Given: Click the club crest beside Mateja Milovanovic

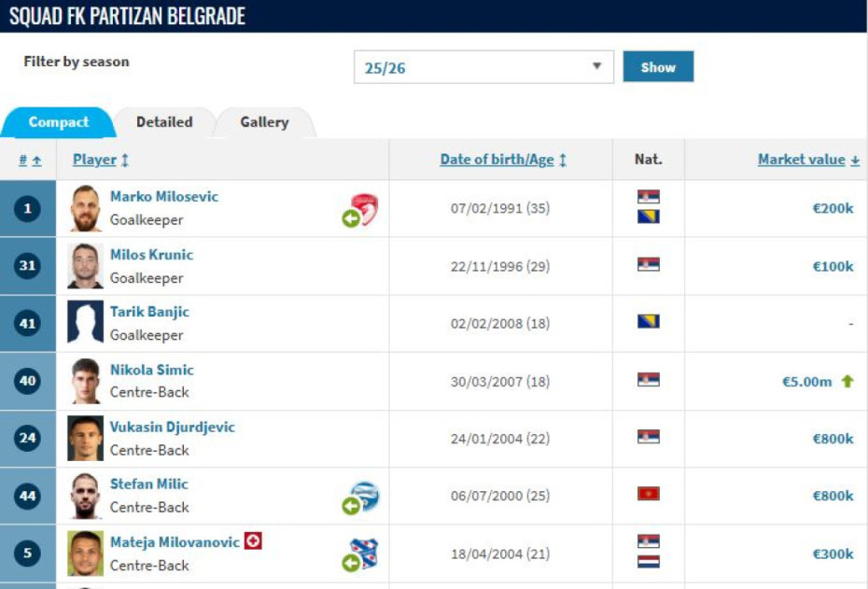Looking at the screenshot, I should [362, 554].
